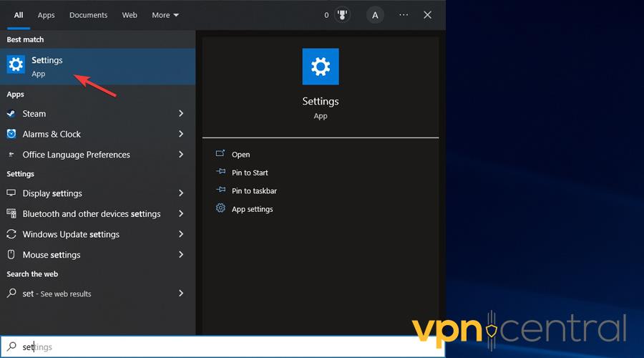Click the rewards trophy badge icon
This screenshot has height=358, width=644.
[342, 15]
